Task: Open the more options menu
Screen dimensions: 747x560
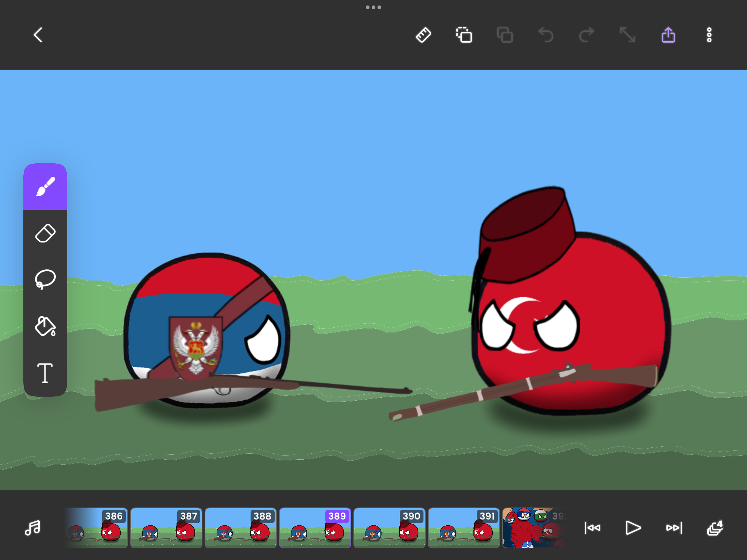Action: 709,35
